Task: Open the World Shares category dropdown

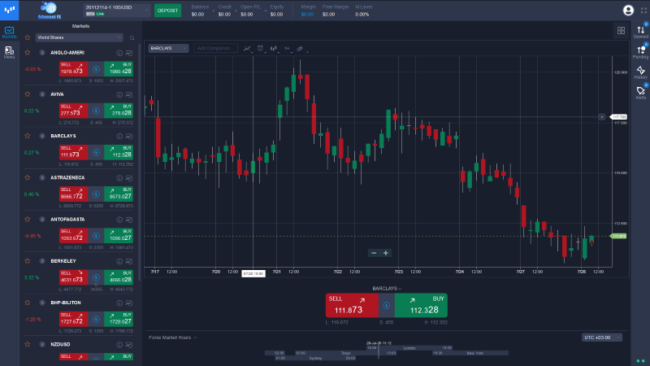Action: [79, 38]
